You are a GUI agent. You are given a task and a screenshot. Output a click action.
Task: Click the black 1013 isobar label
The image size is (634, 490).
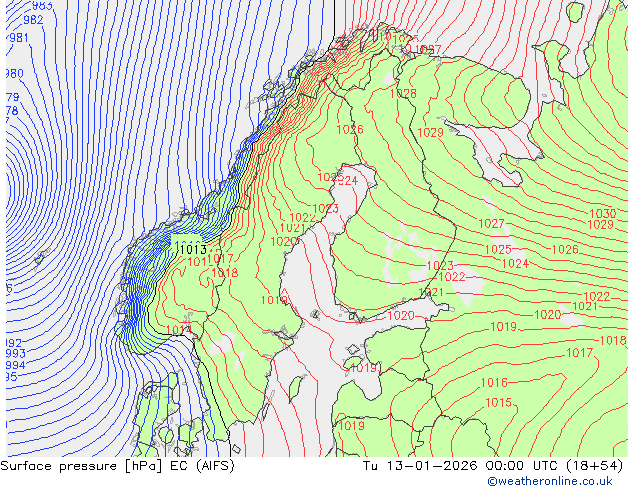(193, 249)
